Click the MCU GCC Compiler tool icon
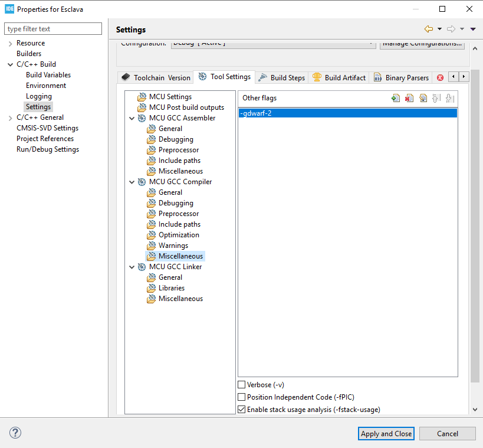The height and width of the screenshot is (448, 483). pos(142,182)
